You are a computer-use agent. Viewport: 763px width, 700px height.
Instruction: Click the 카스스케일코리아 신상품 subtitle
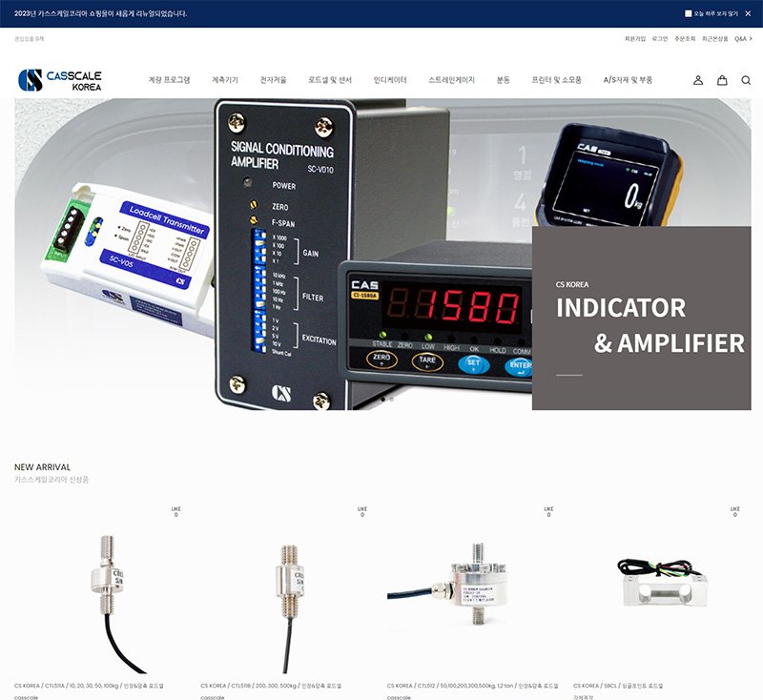(x=52, y=480)
